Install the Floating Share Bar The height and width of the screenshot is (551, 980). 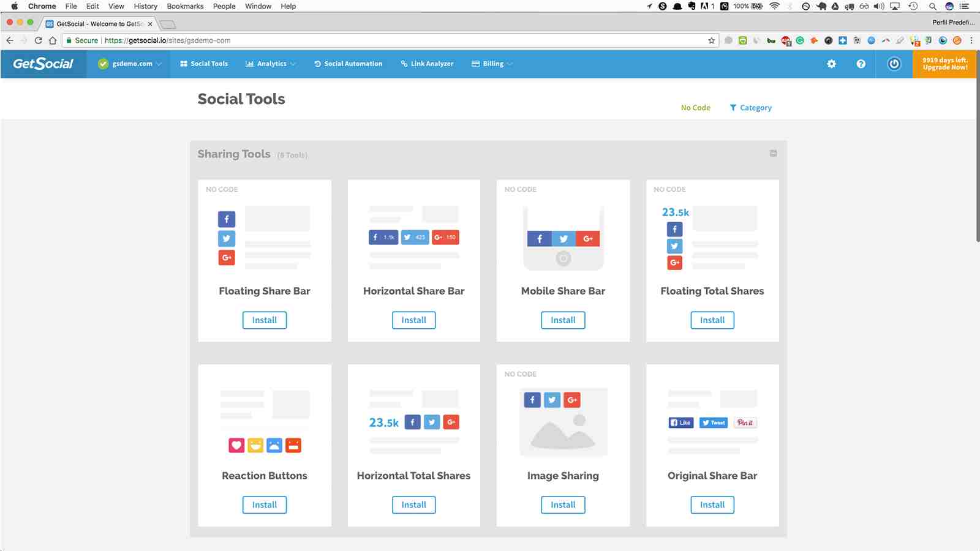click(265, 320)
